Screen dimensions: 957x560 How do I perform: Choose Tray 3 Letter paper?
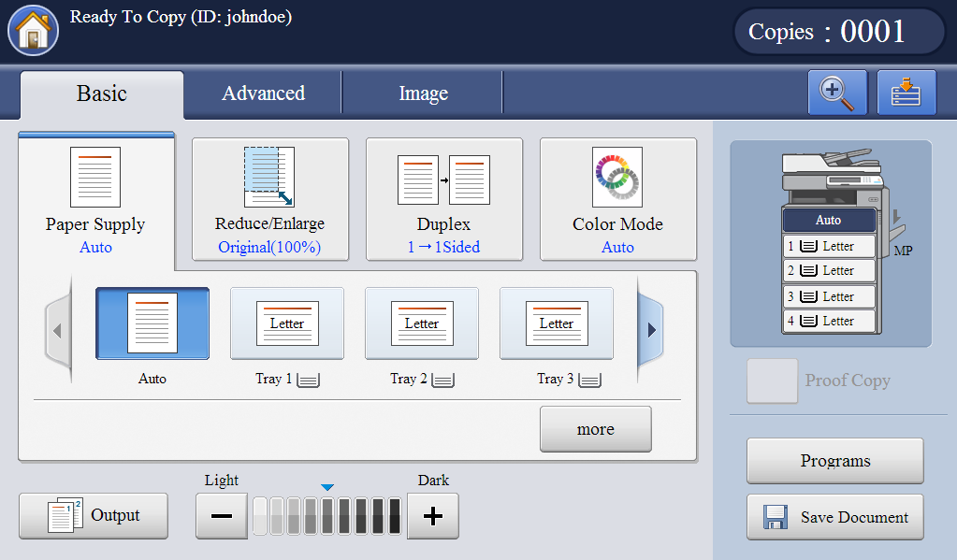pos(557,323)
